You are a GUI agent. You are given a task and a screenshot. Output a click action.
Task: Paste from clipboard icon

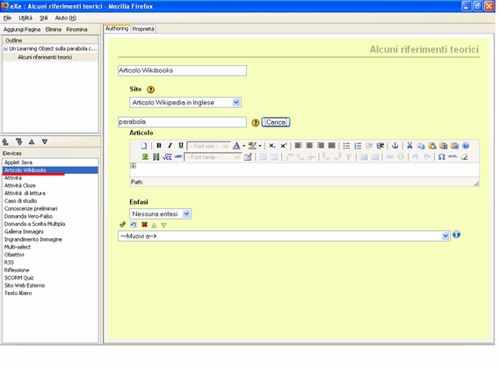pos(432,146)
